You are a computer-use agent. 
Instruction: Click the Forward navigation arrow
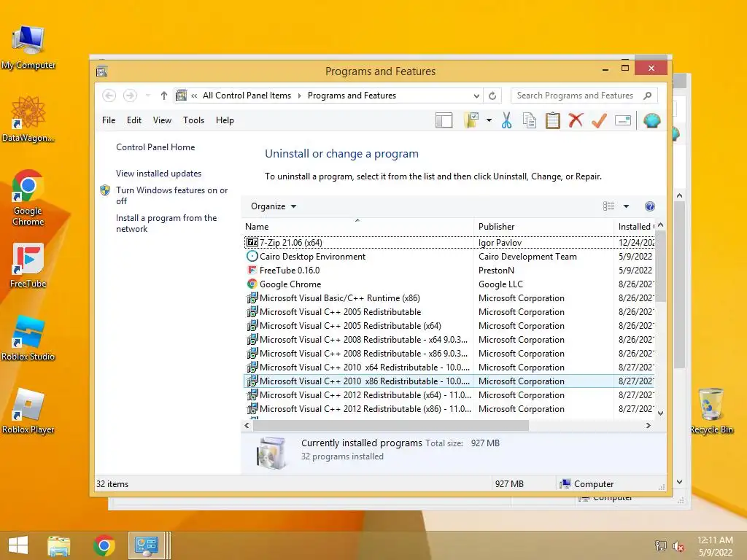point(130,96)
